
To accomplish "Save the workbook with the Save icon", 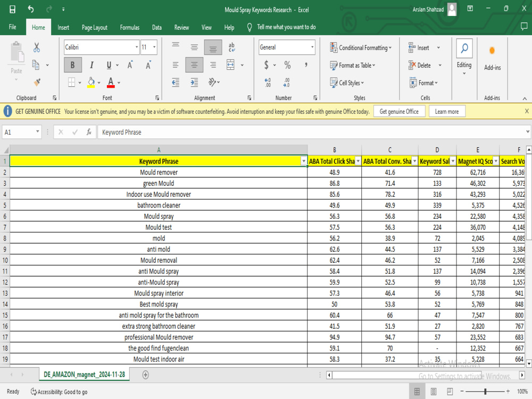I will 12,9.
